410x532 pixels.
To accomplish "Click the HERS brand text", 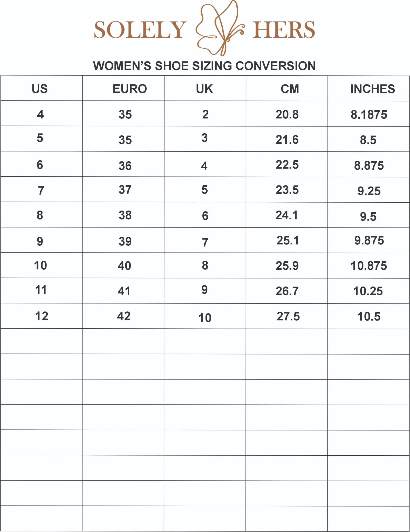I will coord(284,30).
